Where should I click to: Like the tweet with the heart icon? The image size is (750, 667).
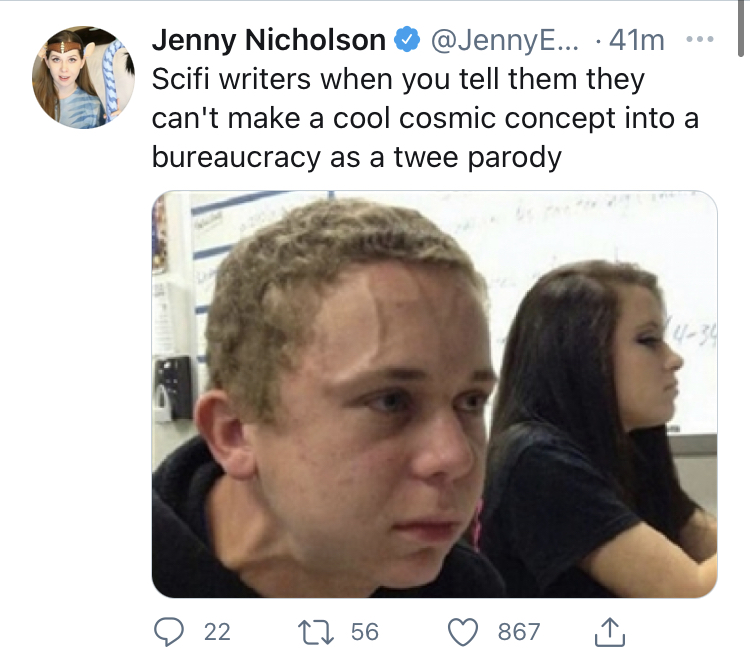coord(465,631)
